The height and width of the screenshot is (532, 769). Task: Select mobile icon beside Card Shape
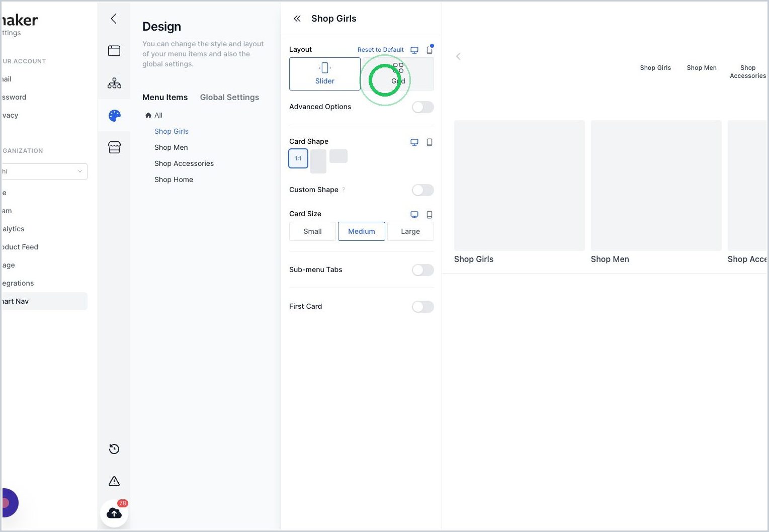pos(430,142)
